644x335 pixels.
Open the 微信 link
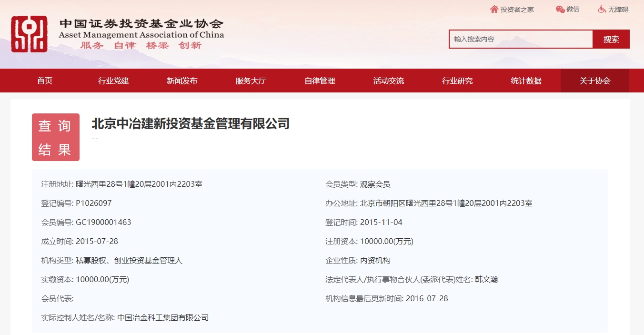pyautogui.click(x=573, y=10)
